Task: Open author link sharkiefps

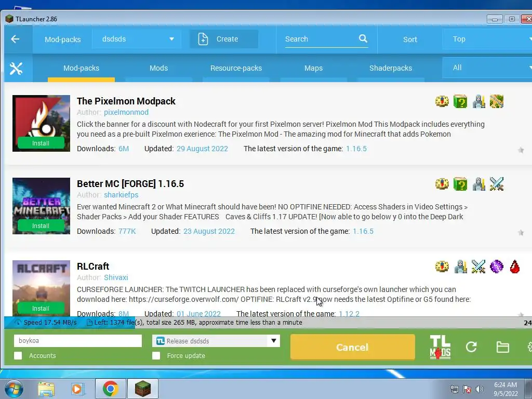Action: [121, 195]
